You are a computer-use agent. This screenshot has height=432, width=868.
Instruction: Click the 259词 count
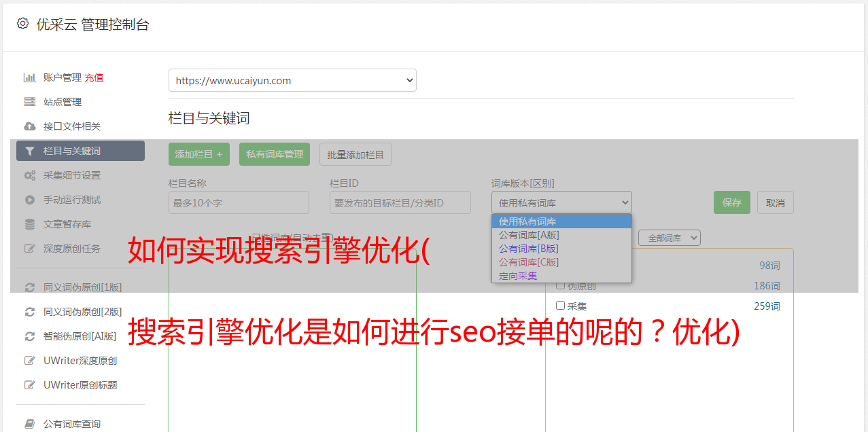pyautogui.click(x=767, y=306)
